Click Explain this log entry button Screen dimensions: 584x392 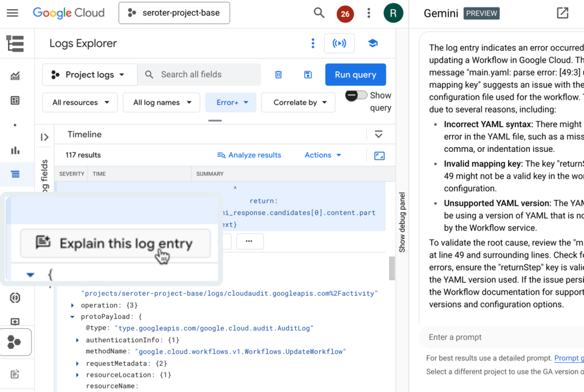coord(115,244)
